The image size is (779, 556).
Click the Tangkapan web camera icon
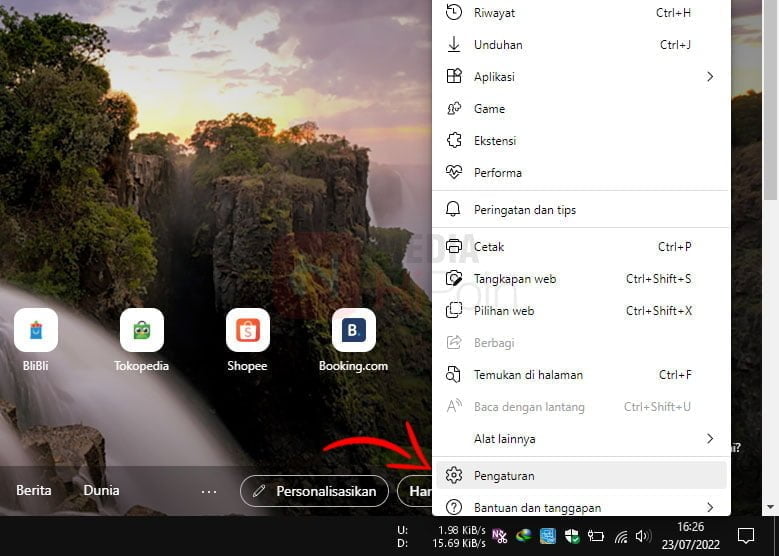pyautogui.click(x=454, y=278)
